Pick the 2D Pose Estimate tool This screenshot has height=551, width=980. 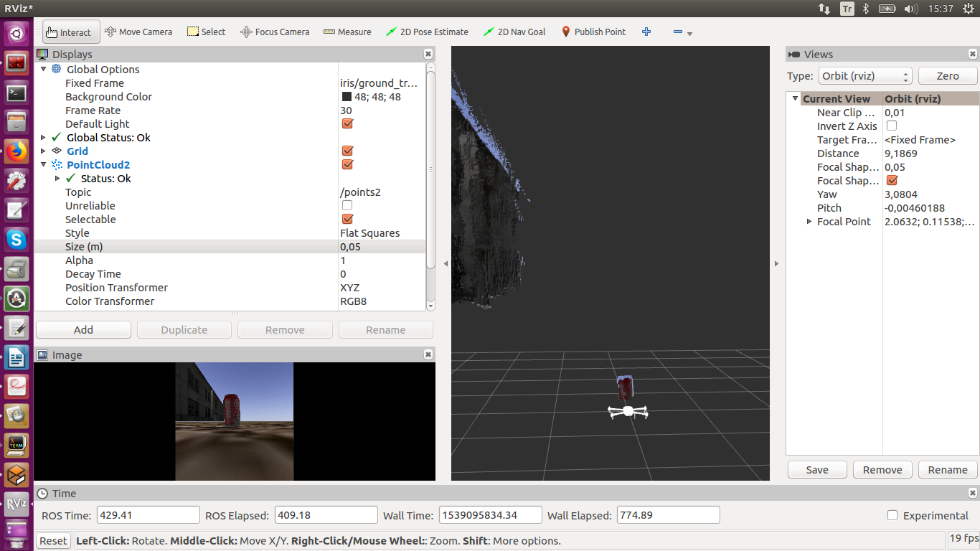click(x=427, y=32)
